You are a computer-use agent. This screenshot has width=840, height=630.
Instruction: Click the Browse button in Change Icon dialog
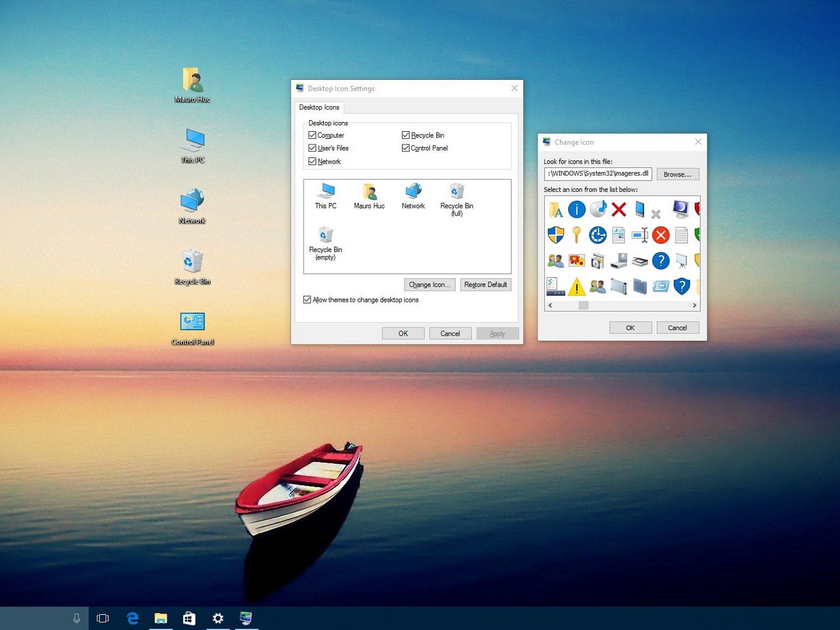[678, 174]
